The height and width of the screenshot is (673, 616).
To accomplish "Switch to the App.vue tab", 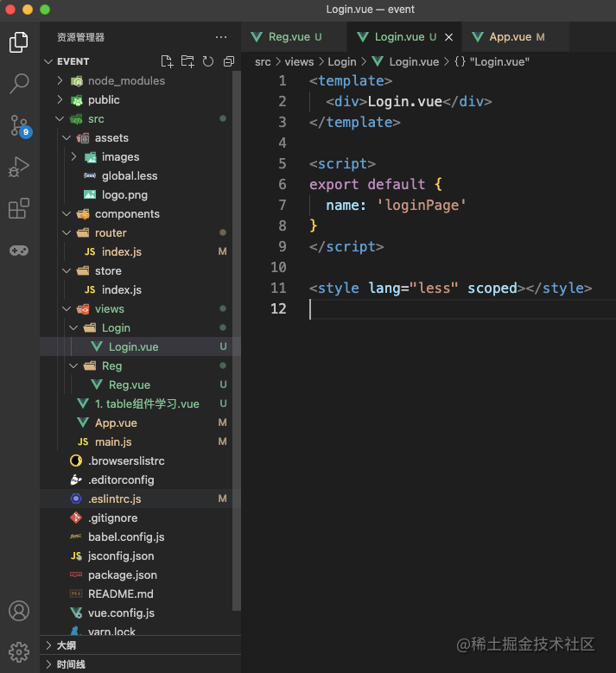I will [x=516, y=37].
